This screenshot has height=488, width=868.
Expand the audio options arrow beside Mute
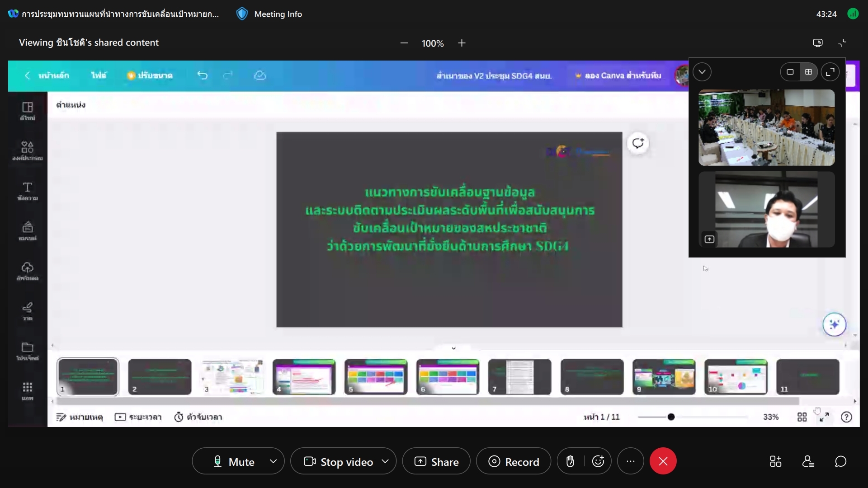tap(273, 461)
